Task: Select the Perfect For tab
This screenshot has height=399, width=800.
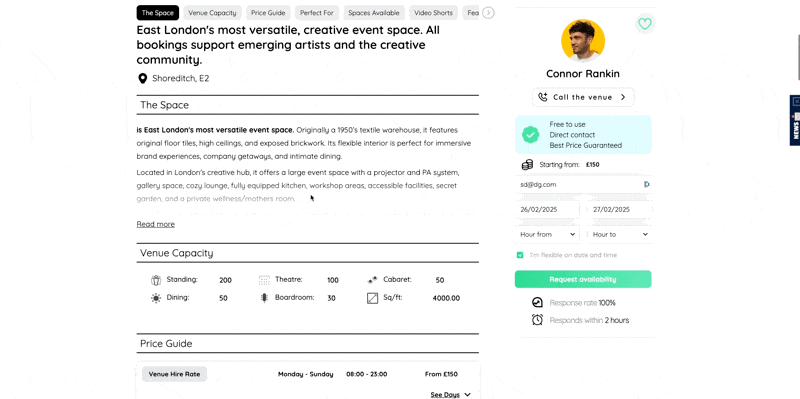Action: [316, 13]
